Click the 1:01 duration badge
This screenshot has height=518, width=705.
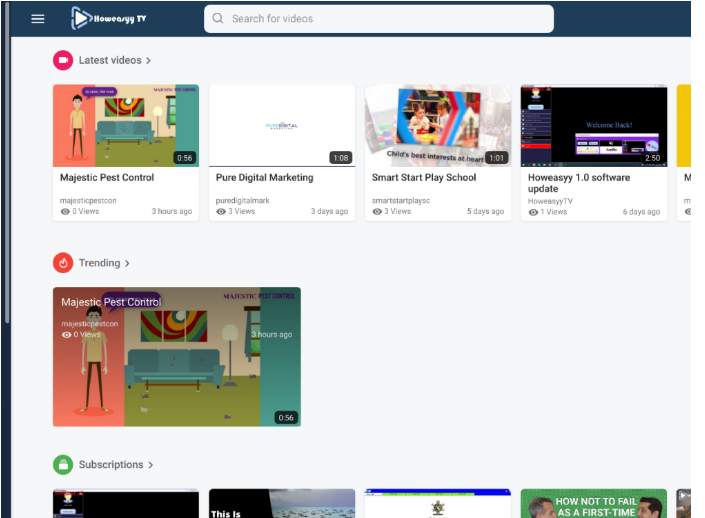click(x=497, y=158)
